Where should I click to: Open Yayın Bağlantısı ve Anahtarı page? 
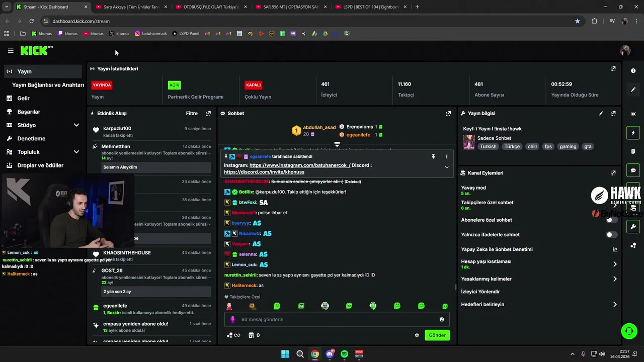click(x=48, y=85)
